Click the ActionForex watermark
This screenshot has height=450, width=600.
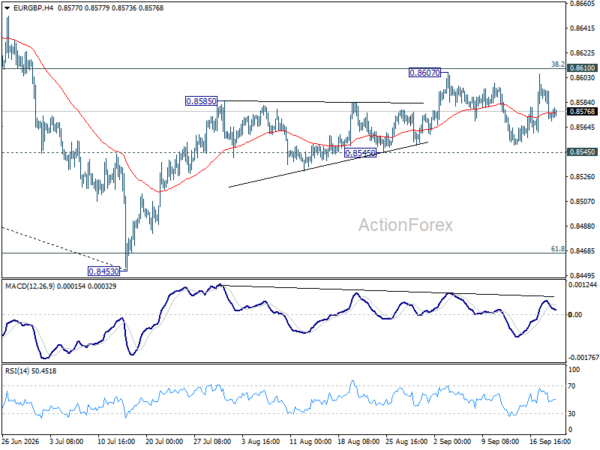(406, 225)
